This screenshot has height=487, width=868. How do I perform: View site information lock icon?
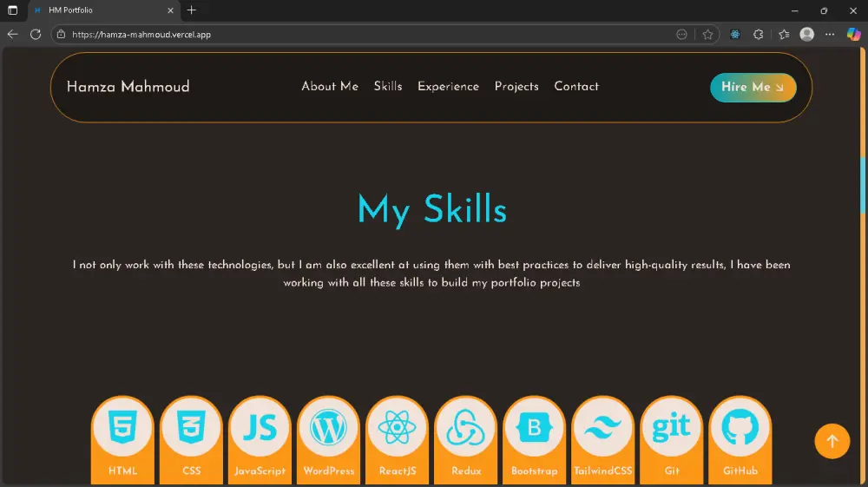tap(62, 35)
